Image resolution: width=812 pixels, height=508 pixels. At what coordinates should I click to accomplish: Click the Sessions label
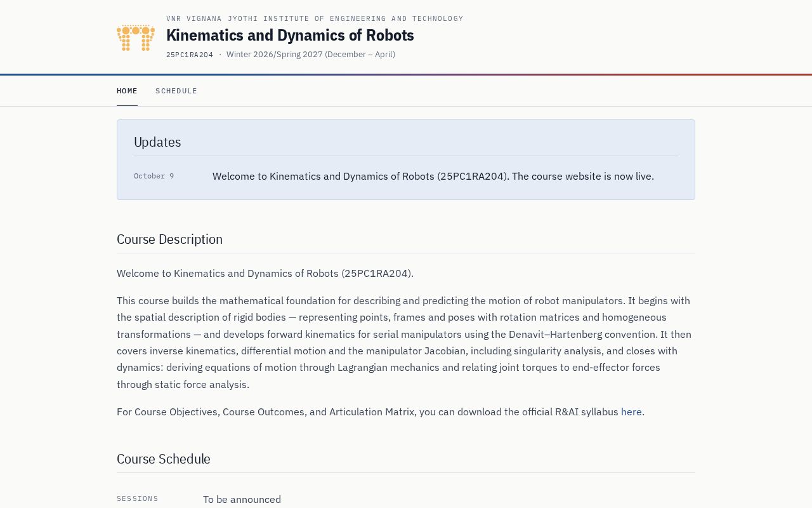(138, 498)
